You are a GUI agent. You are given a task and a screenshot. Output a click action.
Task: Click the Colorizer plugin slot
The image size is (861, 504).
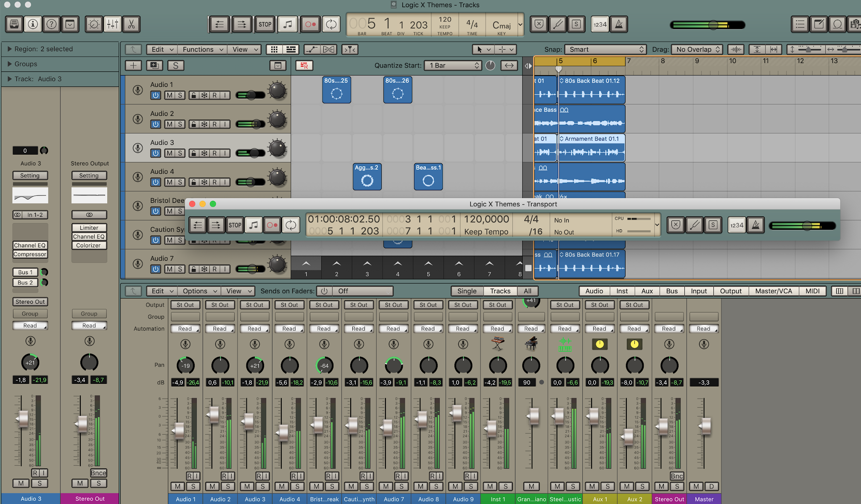pos(89,245)
